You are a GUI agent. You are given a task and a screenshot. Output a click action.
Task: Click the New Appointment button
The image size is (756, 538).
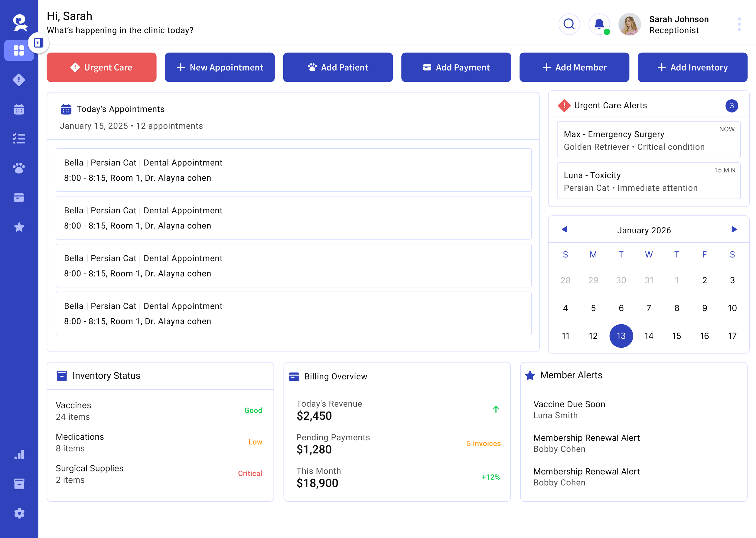220,67
